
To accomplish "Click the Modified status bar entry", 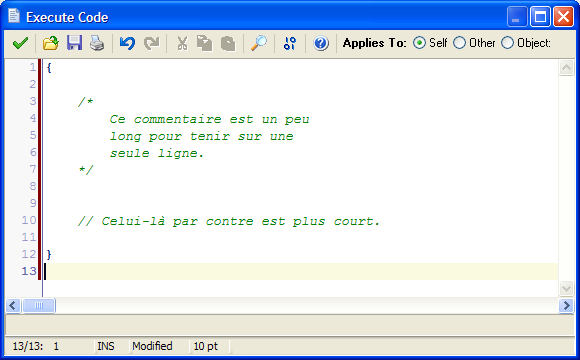I will pos(152,346).
